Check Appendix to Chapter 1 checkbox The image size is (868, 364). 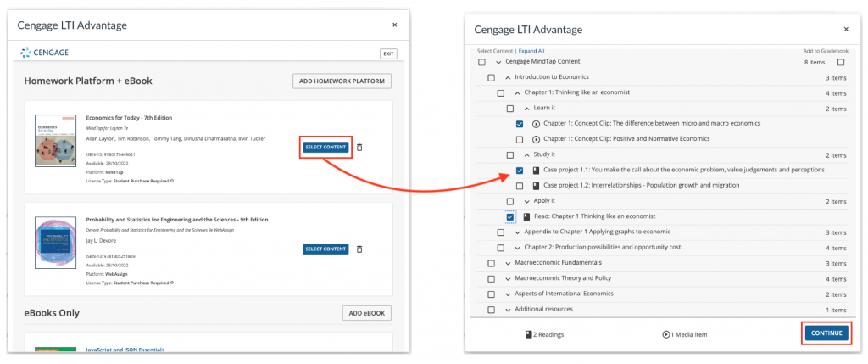pos(500,232)
